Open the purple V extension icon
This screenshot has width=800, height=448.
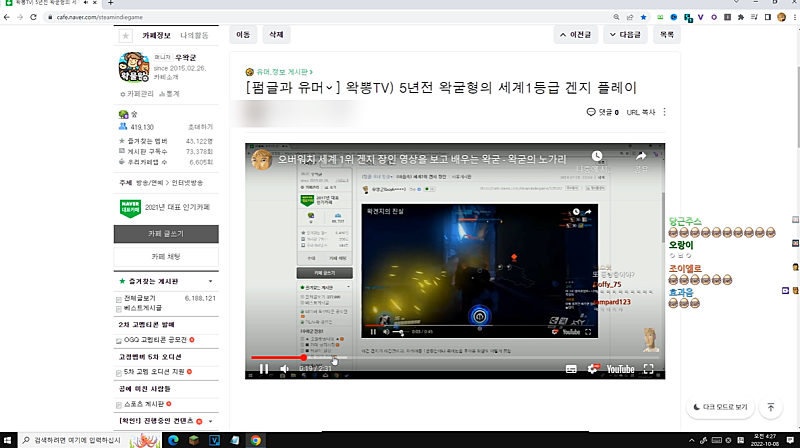(701, 17)
